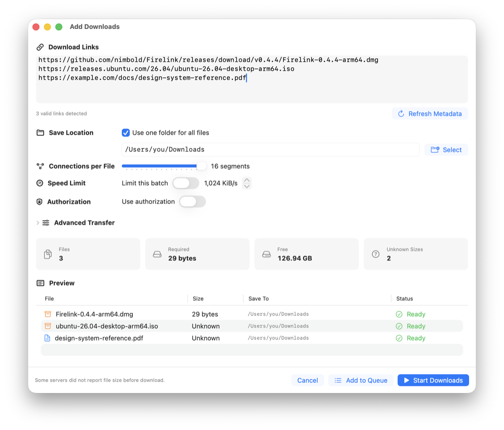Click the 3 valid links detected text
Viewport: 504px width, 430px height.
click(61, 114)
